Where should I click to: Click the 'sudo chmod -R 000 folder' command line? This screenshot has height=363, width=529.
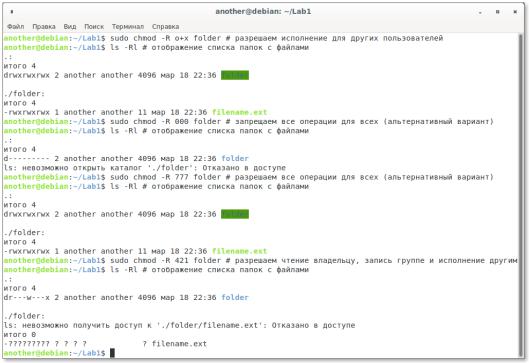click(x=249, y=121)
